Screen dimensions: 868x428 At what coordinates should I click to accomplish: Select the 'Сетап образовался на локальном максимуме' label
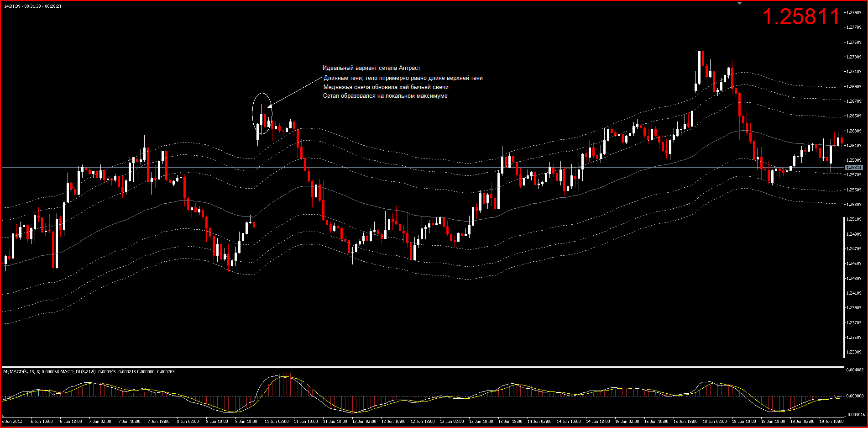point(385,96)
